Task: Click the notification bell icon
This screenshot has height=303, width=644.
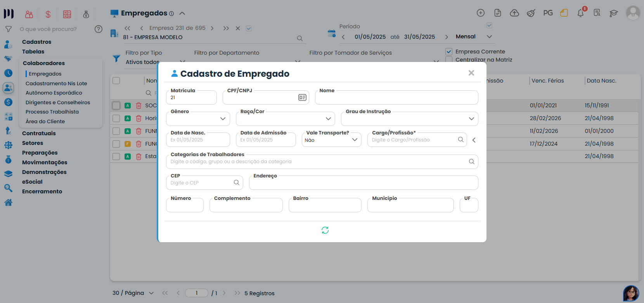Action: click(580, 13)
